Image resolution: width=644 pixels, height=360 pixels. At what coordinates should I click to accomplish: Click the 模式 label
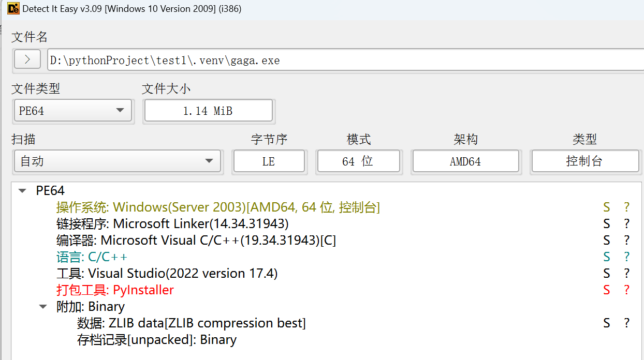click(x=359, y=139)
